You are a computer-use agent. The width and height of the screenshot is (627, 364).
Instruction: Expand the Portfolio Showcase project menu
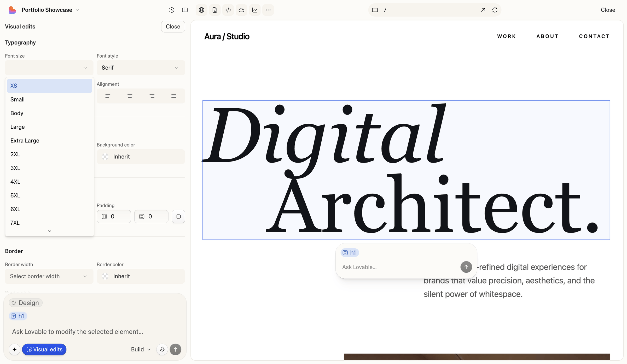(x=50, y=10)
